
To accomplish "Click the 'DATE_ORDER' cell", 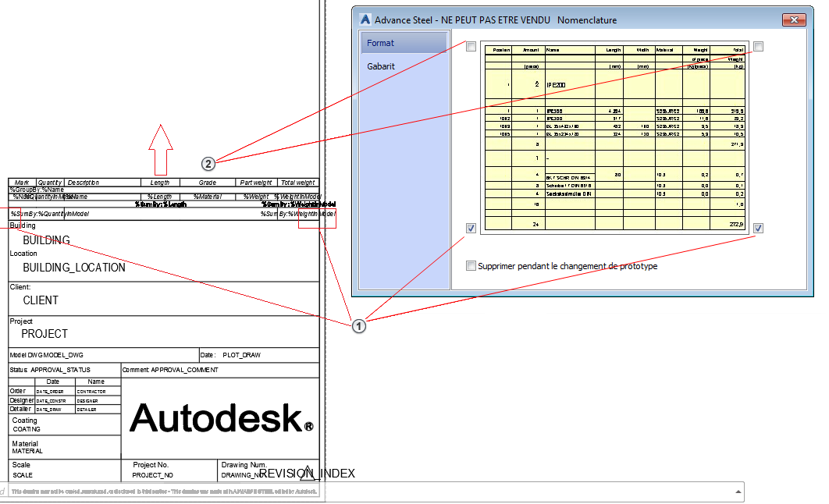I will point(50,392).
